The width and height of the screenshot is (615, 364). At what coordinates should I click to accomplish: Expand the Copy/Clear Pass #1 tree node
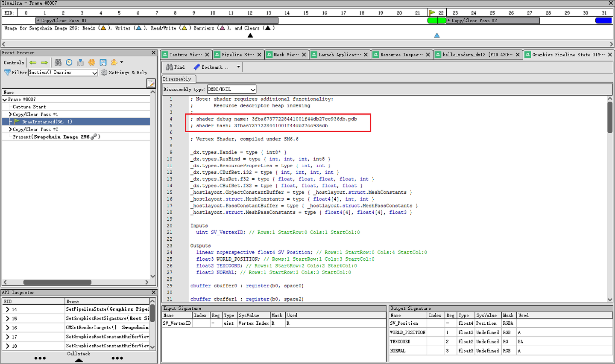click(10, 114)
